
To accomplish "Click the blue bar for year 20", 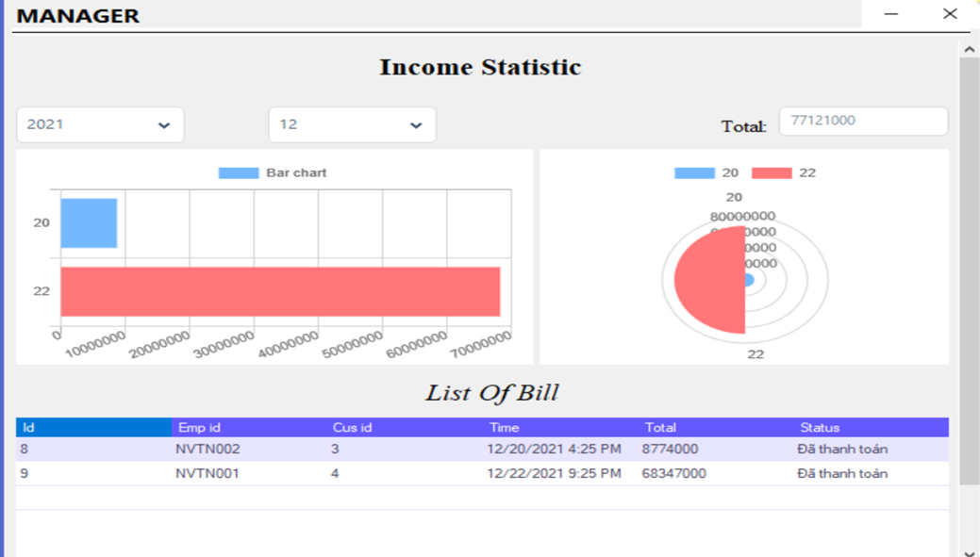I will (x=88, y=221).
